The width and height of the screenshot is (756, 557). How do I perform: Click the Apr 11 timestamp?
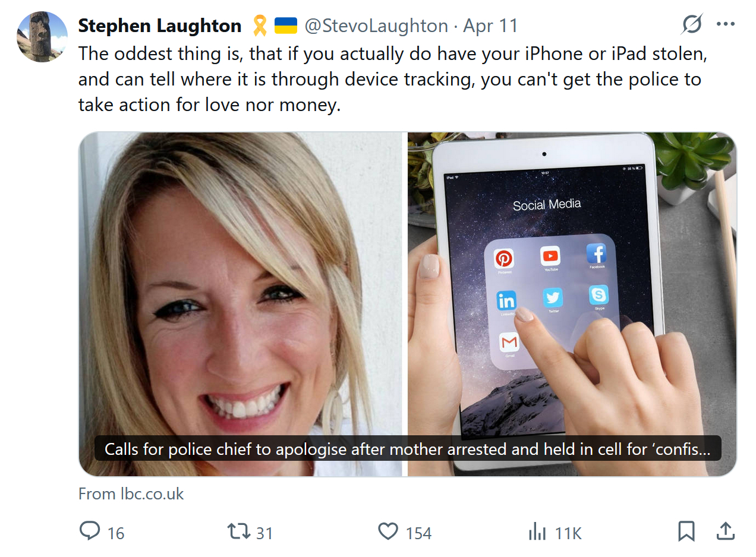(x=490, y=26)
